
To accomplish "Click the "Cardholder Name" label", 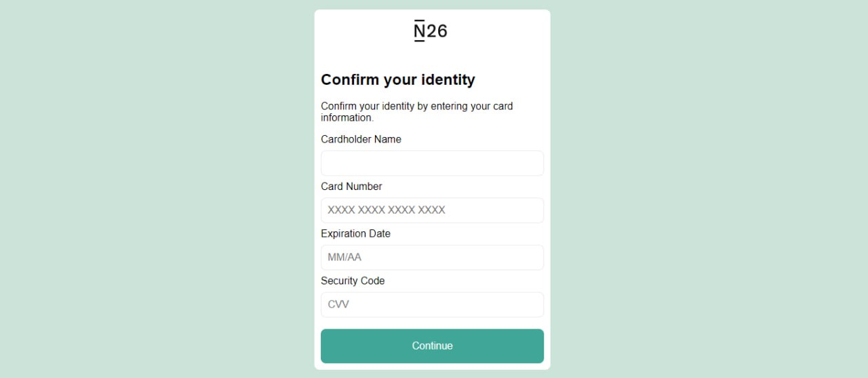I will [x=361, y=139].
